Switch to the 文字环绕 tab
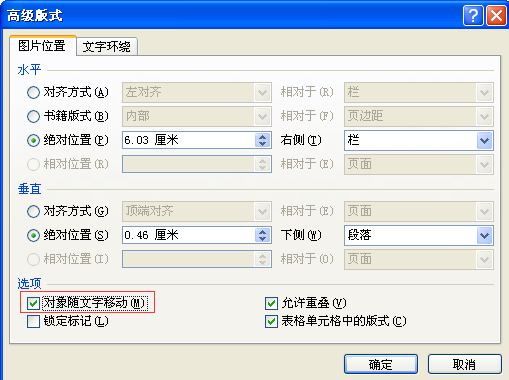The height and width of the screenshot is (380, 509). (107, 46)
